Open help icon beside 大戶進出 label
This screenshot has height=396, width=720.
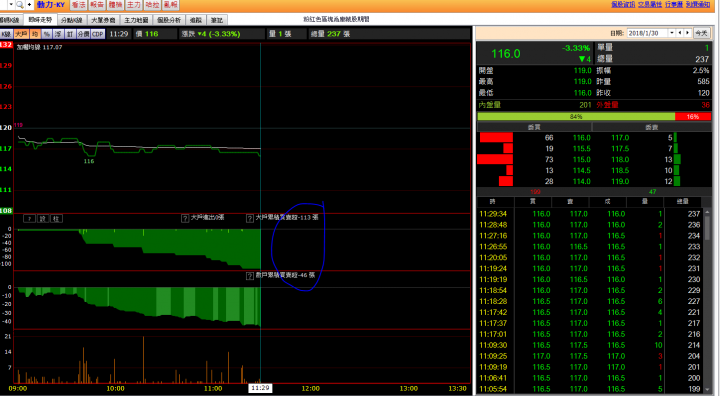pyautogui.click(x=185, y=218)
